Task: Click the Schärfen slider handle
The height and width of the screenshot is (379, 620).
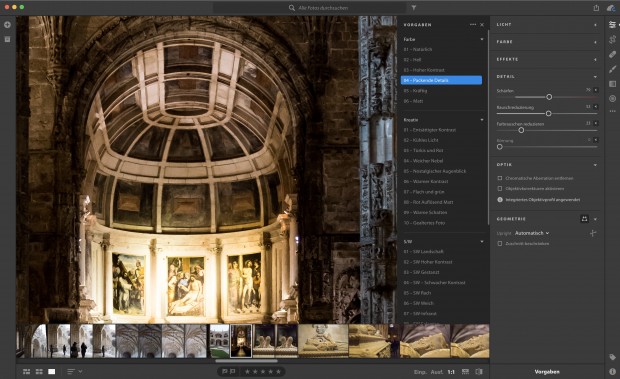Action: (x=549, y=97)
